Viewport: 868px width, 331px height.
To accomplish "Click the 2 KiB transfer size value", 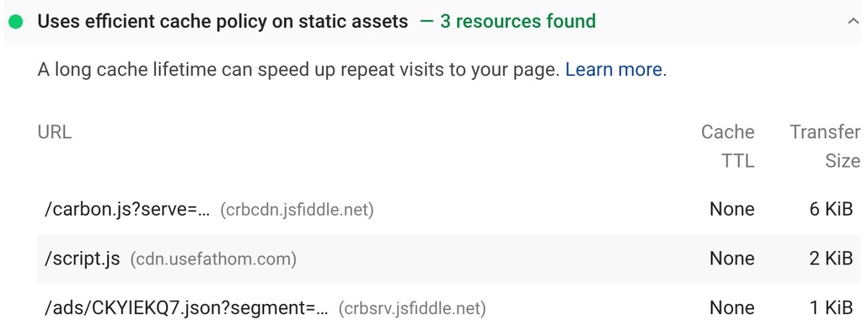I will (831, 258).
